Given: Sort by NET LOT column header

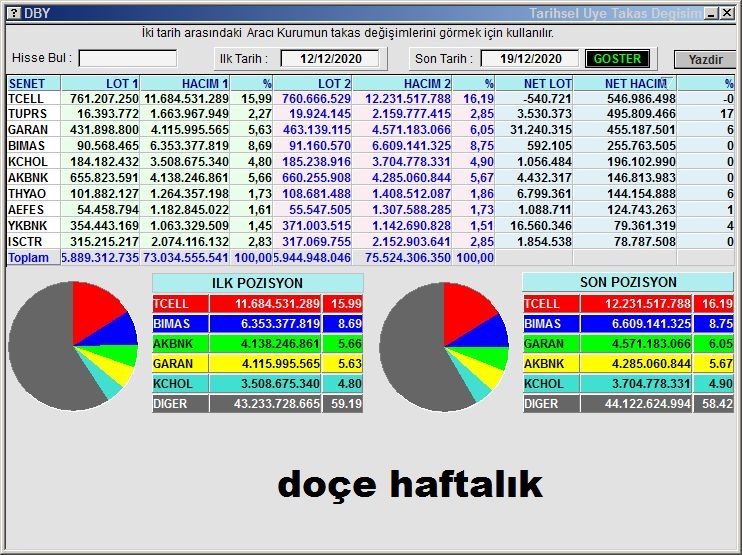Looking at the screenshot, I should click(534, 83).
